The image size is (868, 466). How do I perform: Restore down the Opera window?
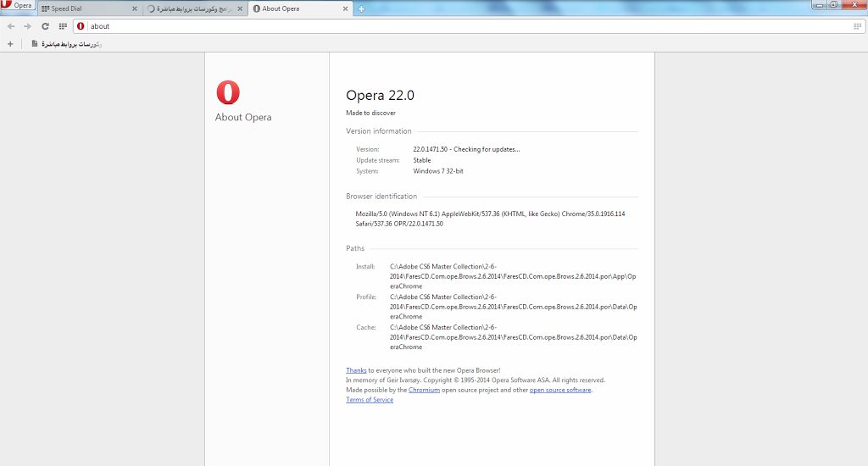coord(834,4)
